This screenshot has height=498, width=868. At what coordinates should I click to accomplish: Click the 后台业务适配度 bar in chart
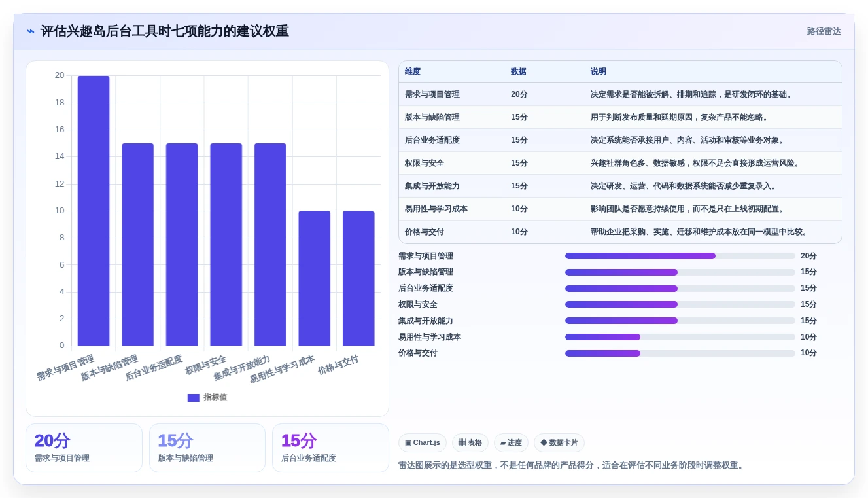point(182,245)
